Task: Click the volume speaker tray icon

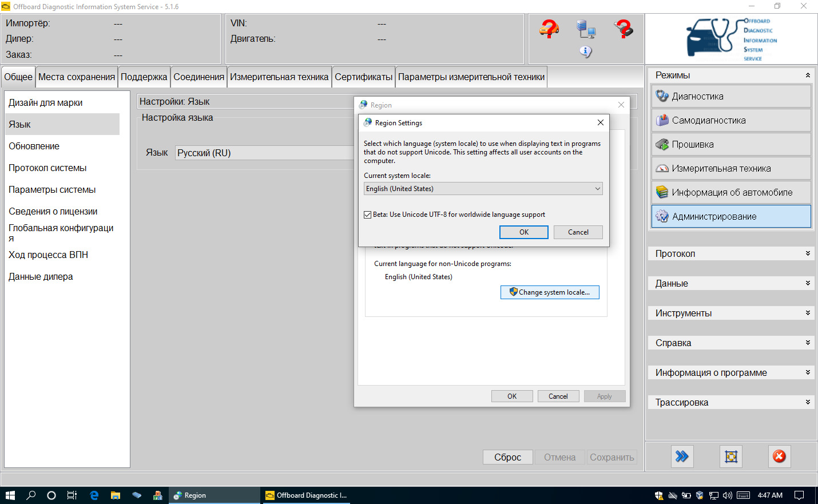Action: [x=728, y=495]
